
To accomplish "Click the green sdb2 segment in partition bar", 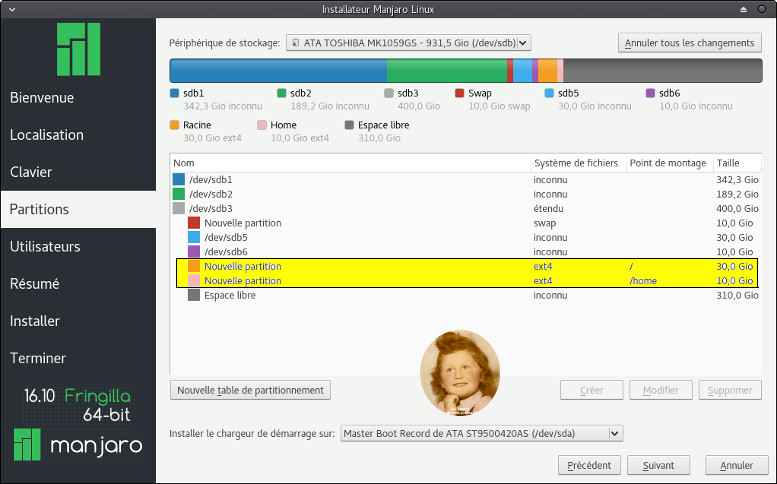I will (x=446, y=70).
